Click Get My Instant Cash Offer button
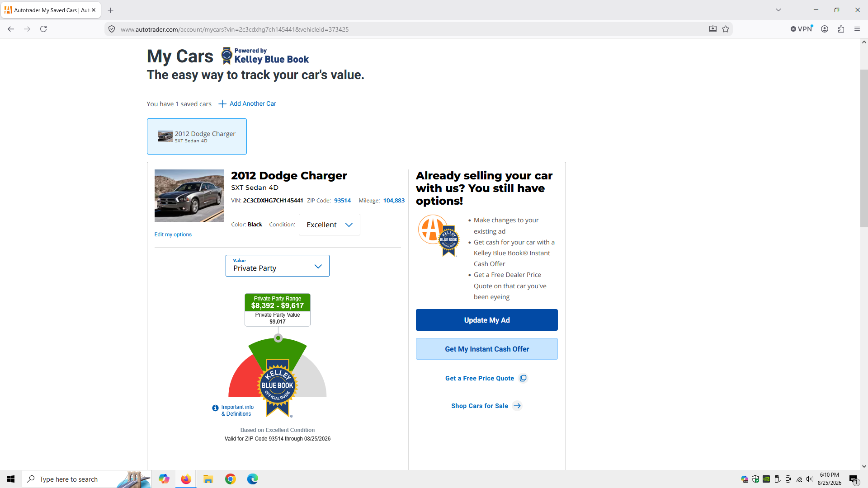This screenshot has height=488, width=868. [487, 349]
